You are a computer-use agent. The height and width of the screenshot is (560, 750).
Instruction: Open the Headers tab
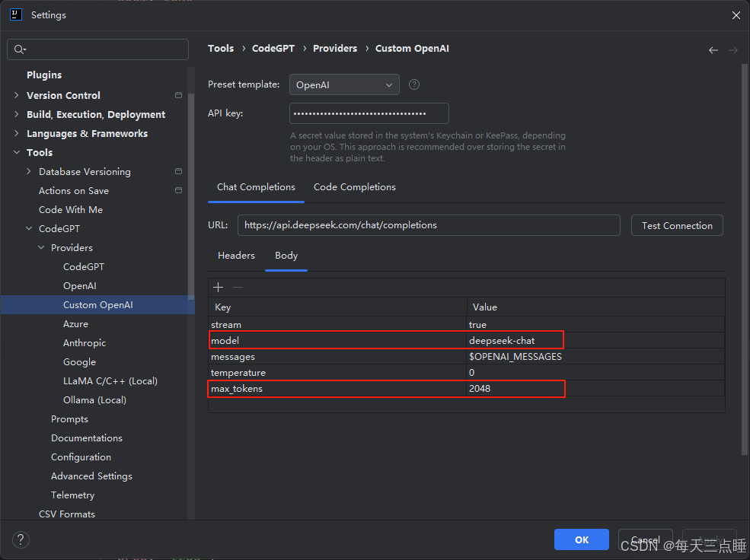(x=236, y=256)
